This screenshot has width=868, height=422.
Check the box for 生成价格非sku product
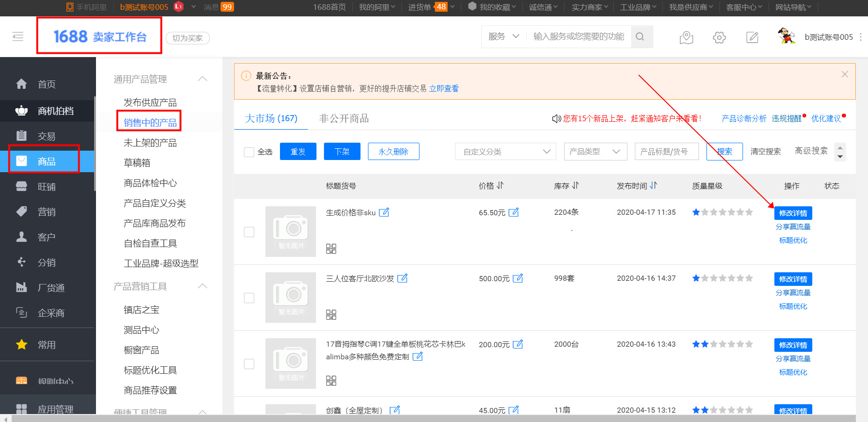pos(249,232)
